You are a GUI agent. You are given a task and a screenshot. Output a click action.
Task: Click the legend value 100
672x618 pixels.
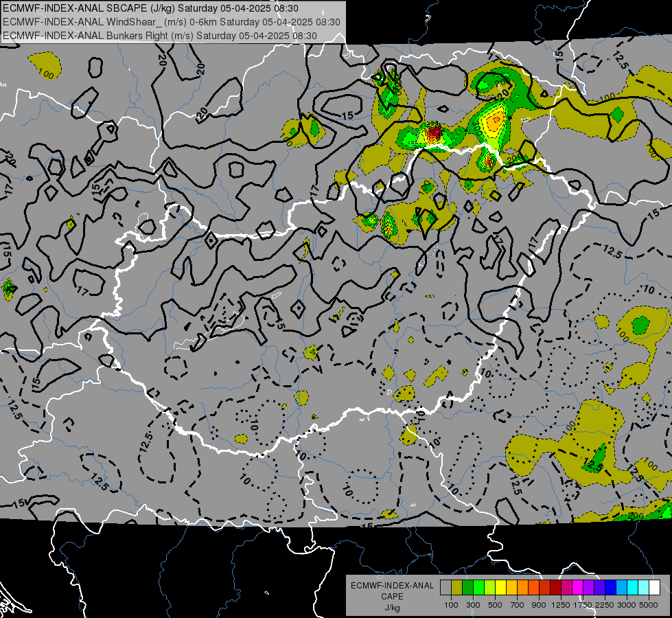[451, 605]
